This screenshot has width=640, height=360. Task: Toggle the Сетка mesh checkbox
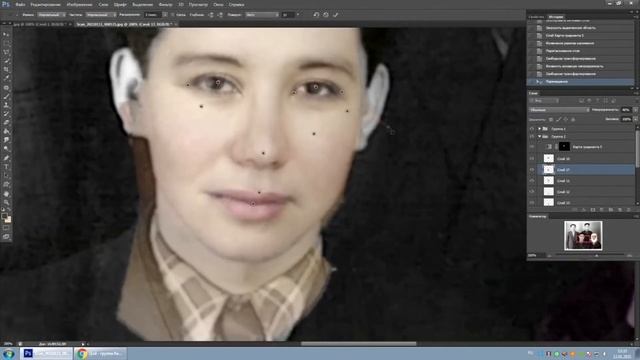173,15
